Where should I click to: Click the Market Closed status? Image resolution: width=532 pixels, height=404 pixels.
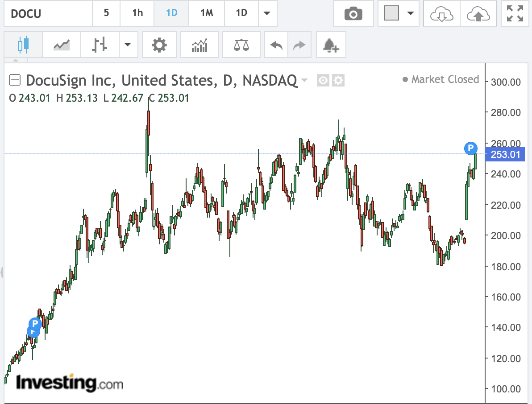pyautogui.click(x=441, y=79)
